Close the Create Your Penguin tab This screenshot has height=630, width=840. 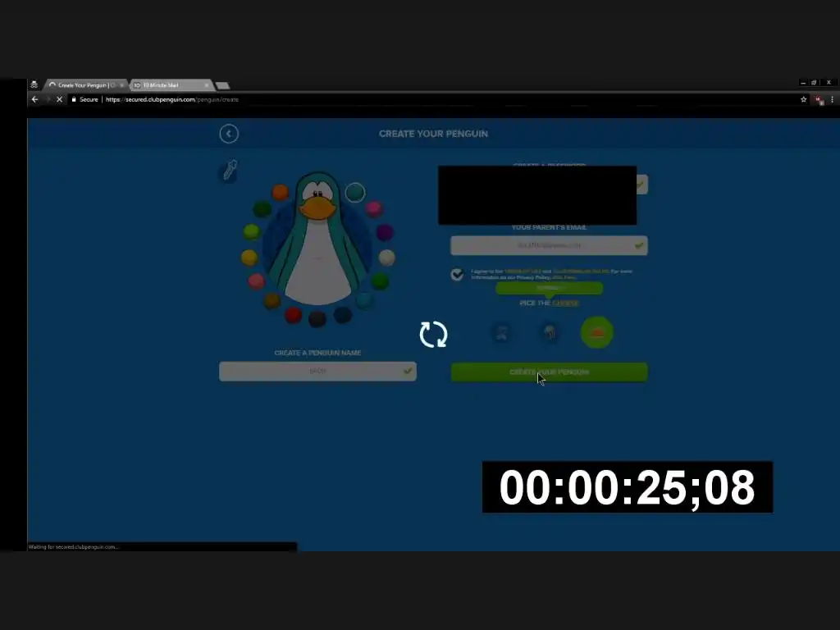click(122, 85)
